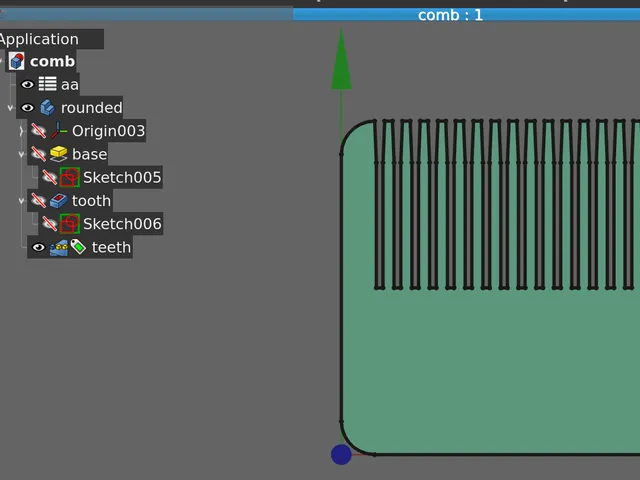This screenshot has width=640, height=480.
Task: Click the rounded body icon
Action: coord(47,108)
